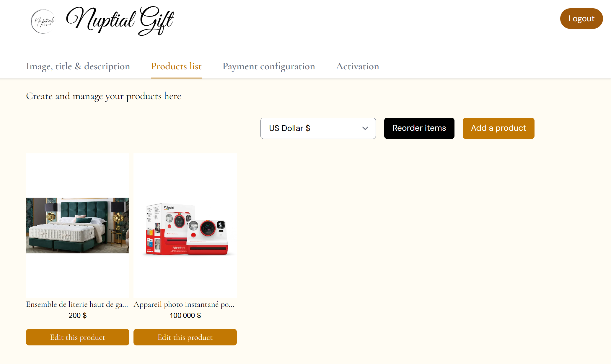Expand the currency dropdown chevron arrow
The width and height of the screenshot is (611, 364).
[365, 128]
